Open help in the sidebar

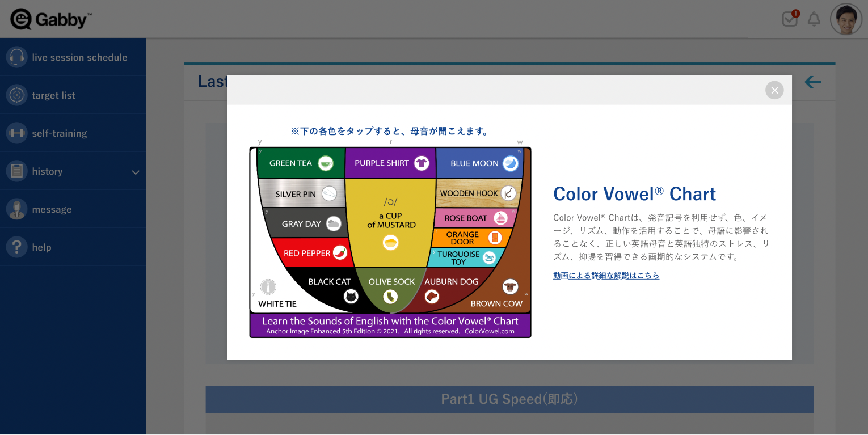(73, 247)
